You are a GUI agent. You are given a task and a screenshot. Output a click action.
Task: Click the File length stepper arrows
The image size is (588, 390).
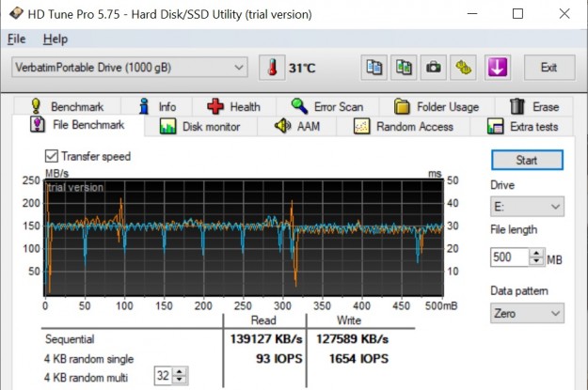[536, 258]
